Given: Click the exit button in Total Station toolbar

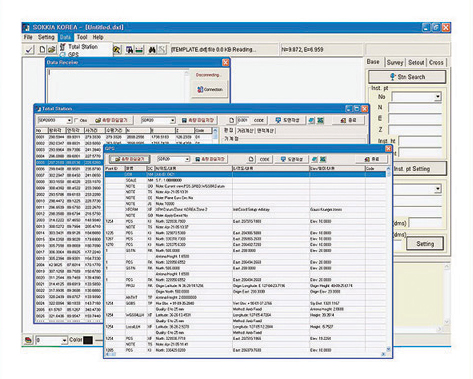Looking at the screenshot, I should (349, 120).
